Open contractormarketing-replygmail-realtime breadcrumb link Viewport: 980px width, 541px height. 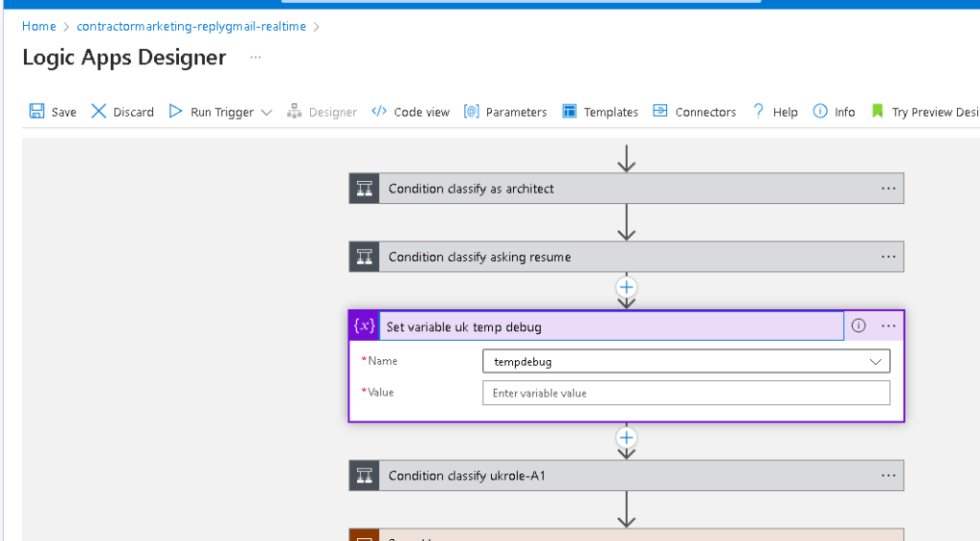click(x=191, y=26)
